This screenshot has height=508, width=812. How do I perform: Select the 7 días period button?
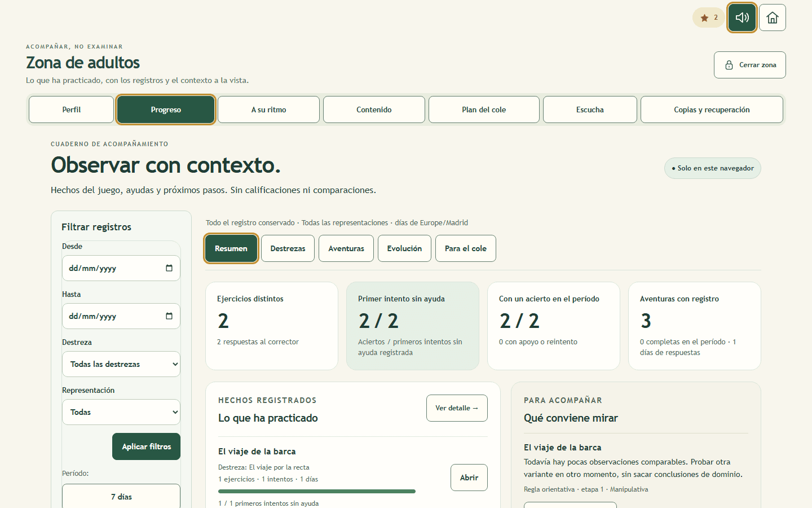coord(121,497)
